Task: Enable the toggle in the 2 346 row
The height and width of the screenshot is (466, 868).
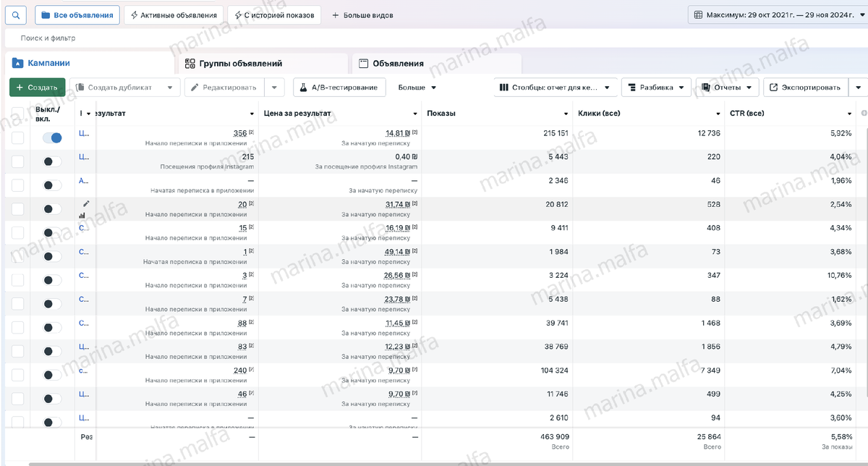Action: [x=52, y=185]
